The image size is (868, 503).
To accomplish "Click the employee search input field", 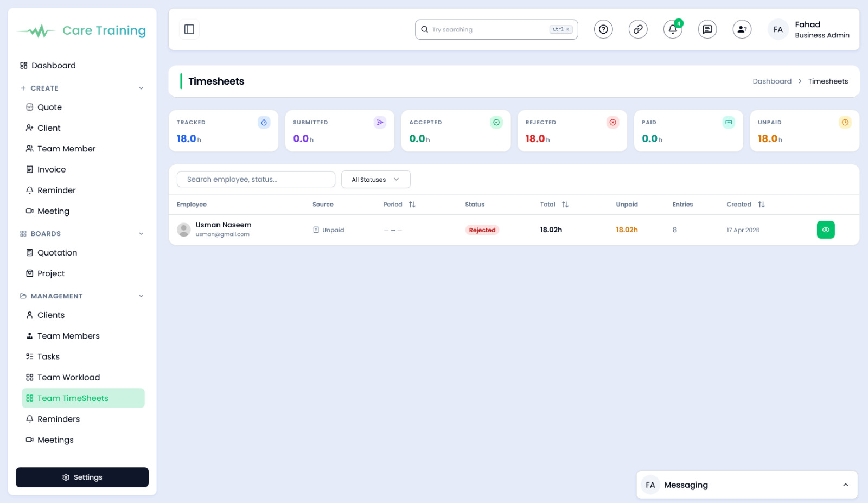I will click(256, 179).
